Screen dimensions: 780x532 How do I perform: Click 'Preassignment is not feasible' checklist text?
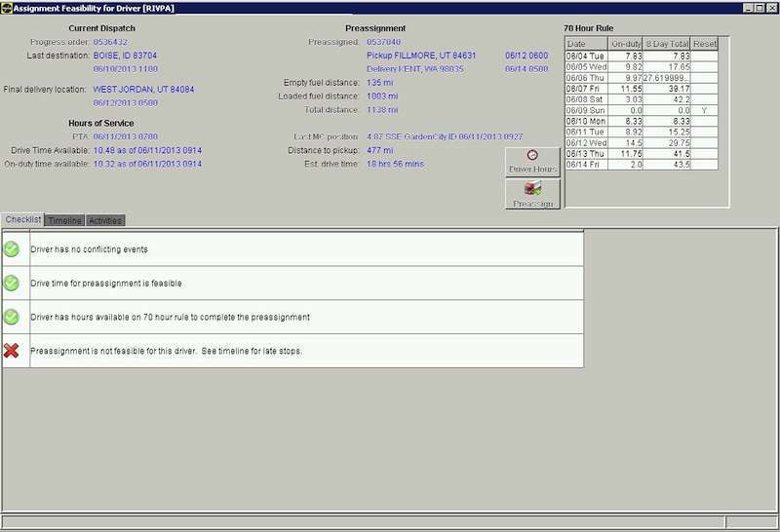pos(166,351)
